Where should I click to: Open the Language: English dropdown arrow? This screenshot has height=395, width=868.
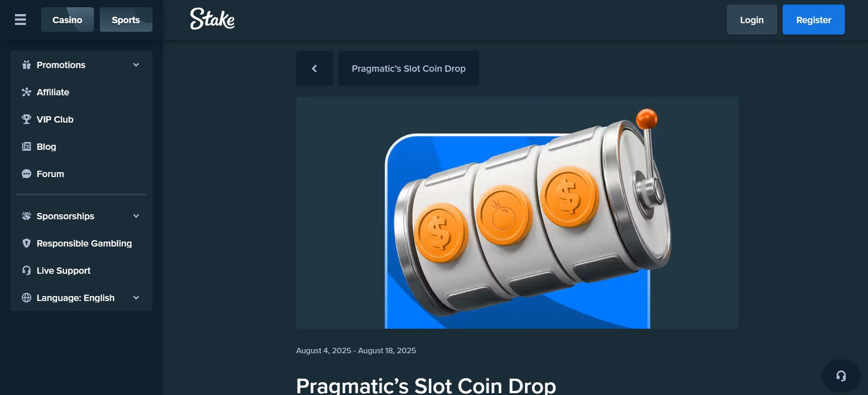136,298
